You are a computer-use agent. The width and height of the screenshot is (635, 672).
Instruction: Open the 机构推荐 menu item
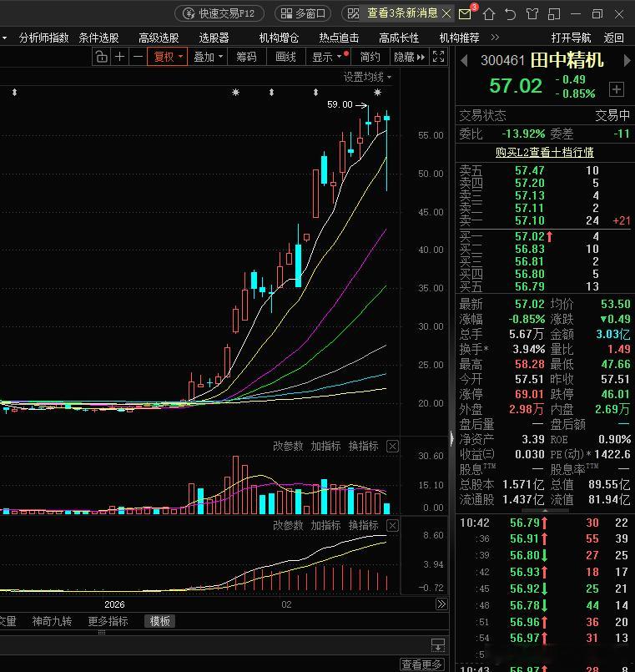pyautogui.click(x=459, y=38)
